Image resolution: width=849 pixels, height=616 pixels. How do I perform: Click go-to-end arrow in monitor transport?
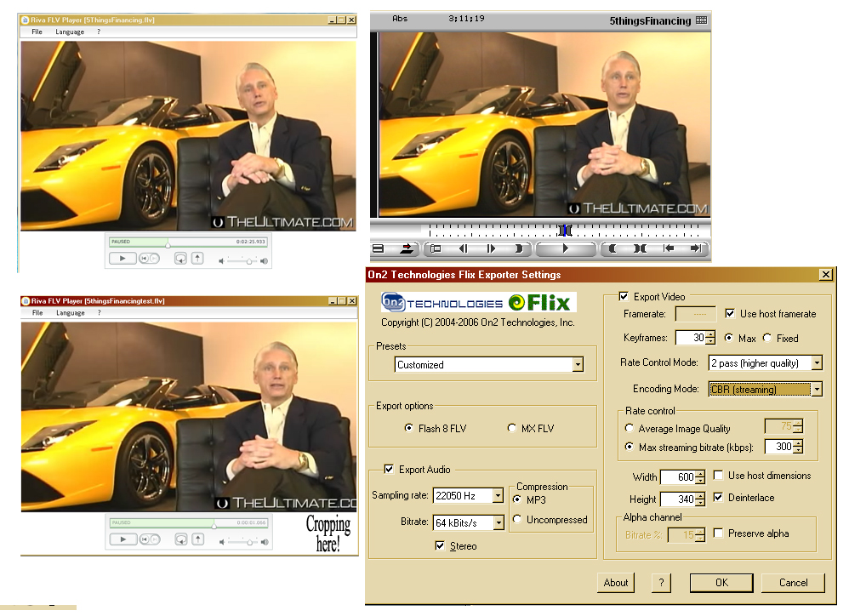coord(696,248)
